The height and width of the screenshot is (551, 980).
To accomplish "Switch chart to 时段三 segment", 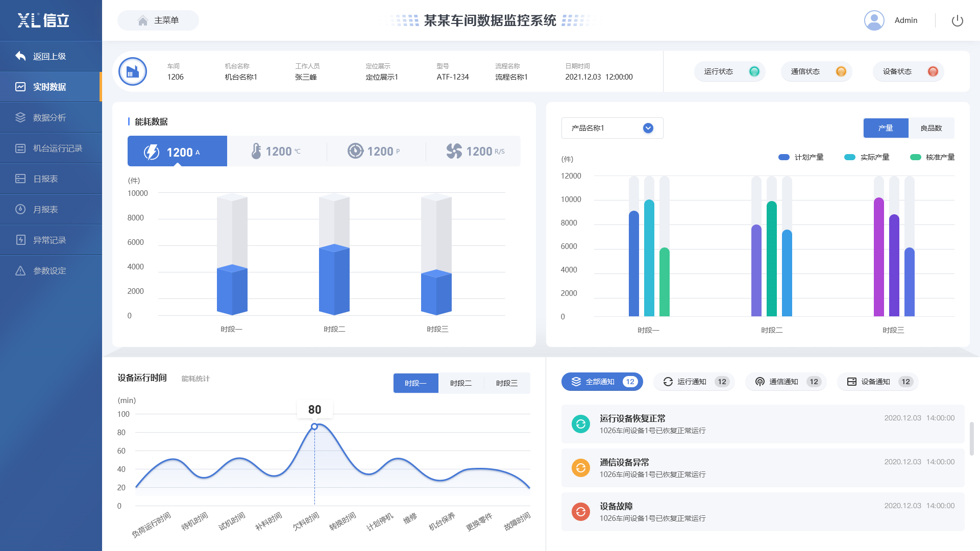I will click(x=507, y=383).
